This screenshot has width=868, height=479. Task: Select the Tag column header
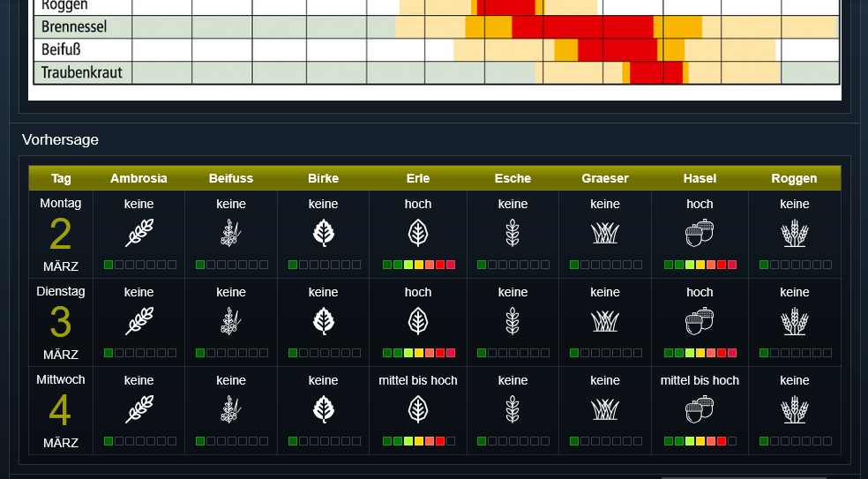[x=61, y=178]
